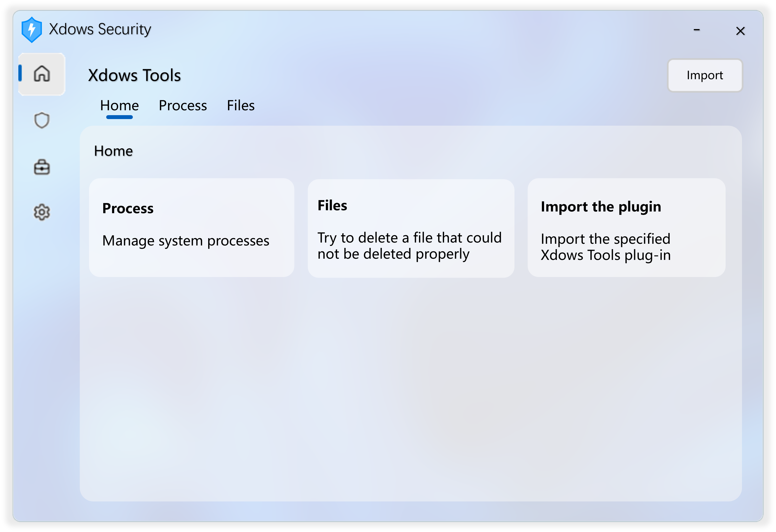
Task: Click the Xdows Security shield logo
Action: 32,30
